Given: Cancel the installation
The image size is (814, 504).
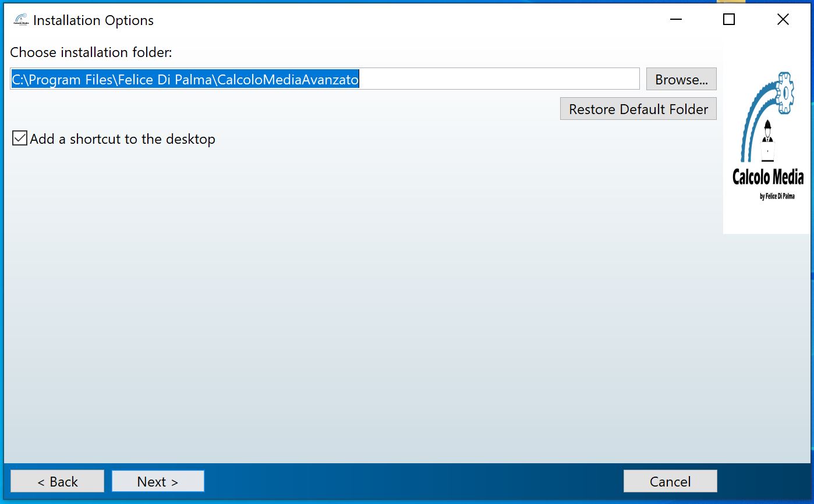Looking at the screenshot, I should tap(670, 481).
